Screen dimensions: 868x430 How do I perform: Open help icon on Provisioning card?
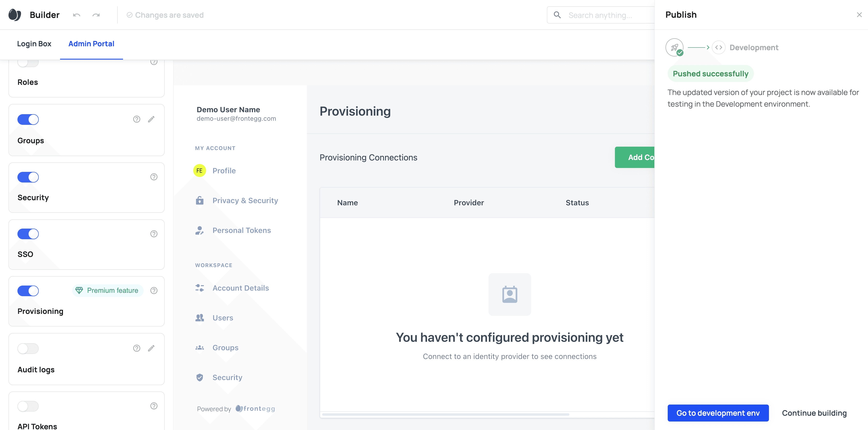(x=154, y=290)
